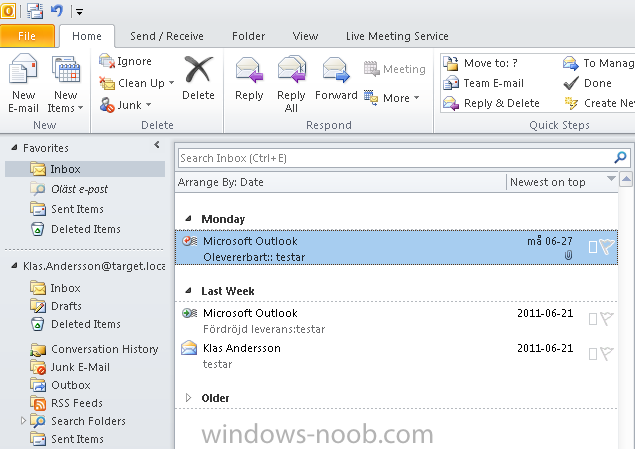Click the Reply All button

point(291,83)
